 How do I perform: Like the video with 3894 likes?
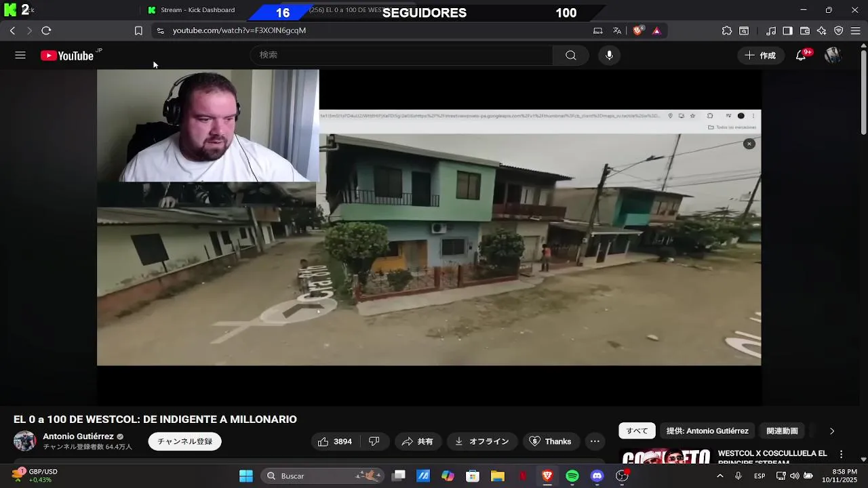click(335, 441)
